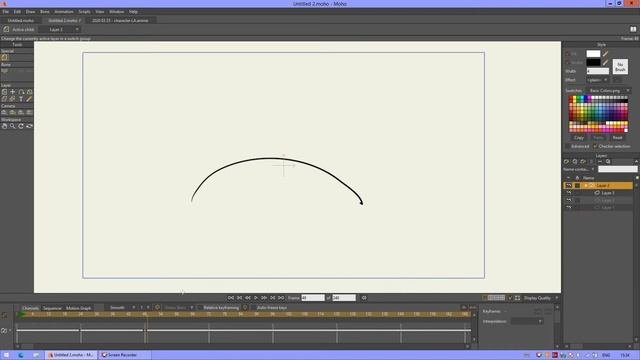Switch to the Untitled.moho document tab

pyautogui.click(x=21, y=20)
